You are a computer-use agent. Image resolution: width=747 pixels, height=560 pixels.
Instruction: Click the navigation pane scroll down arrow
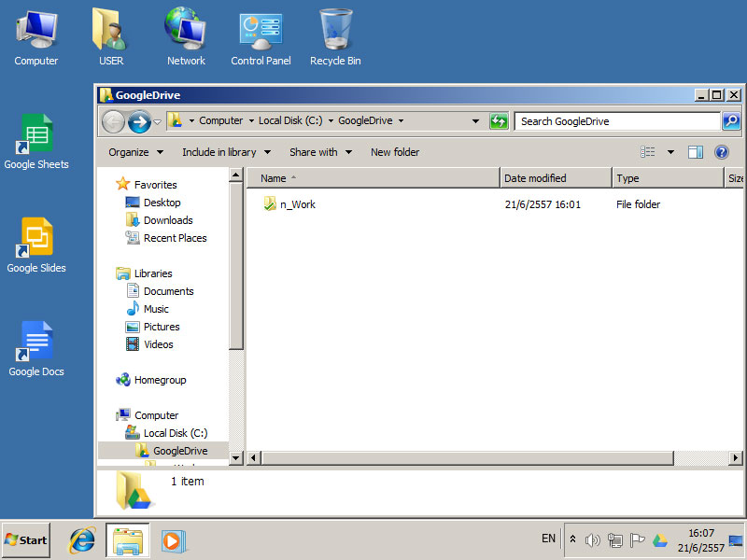(x=236, y=458)
